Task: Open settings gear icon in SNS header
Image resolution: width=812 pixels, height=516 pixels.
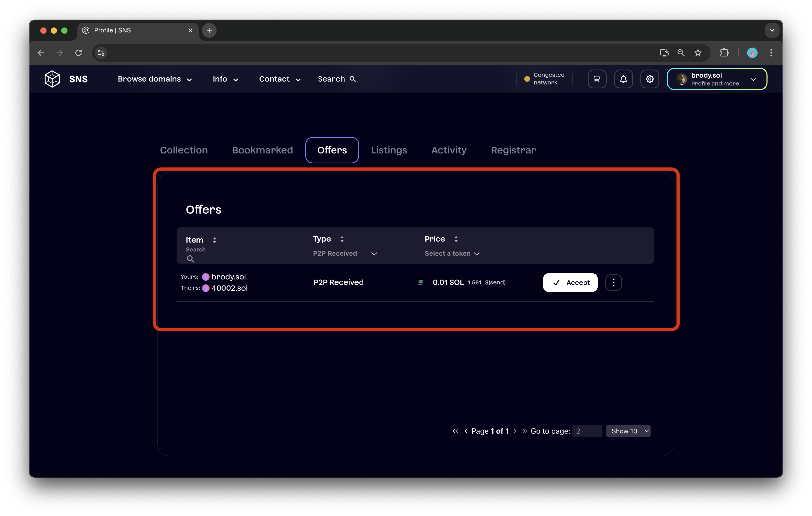Action: coord(650,79)
